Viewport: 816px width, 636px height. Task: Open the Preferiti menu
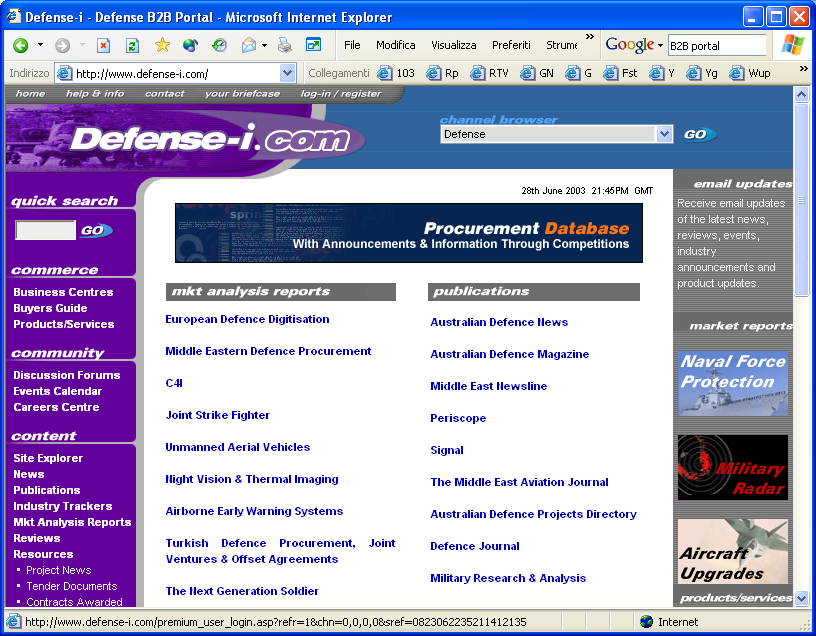[x=511, y=45]
